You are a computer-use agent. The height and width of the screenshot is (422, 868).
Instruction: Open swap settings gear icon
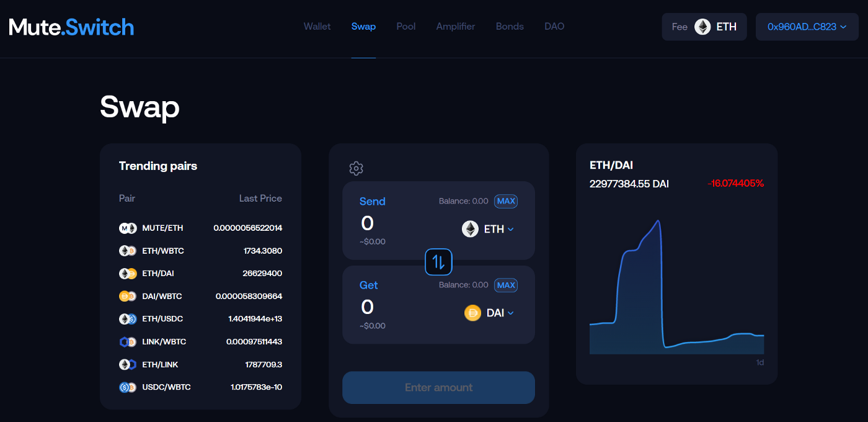(356, 168)
